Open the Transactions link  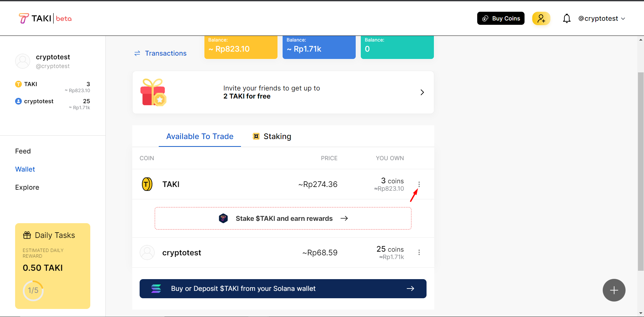(160, 53)
